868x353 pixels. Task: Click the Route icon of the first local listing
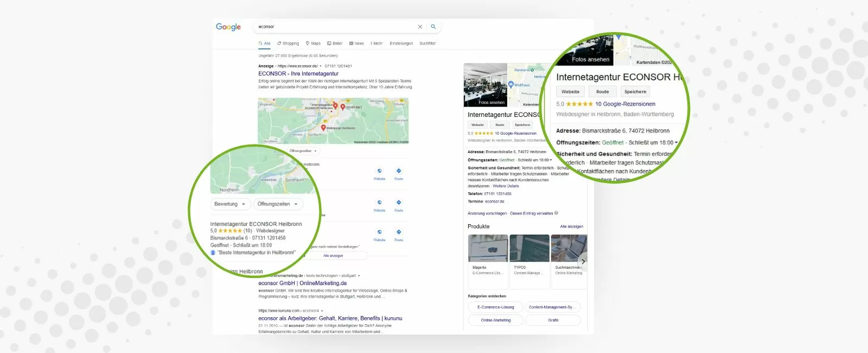[399, 171]
